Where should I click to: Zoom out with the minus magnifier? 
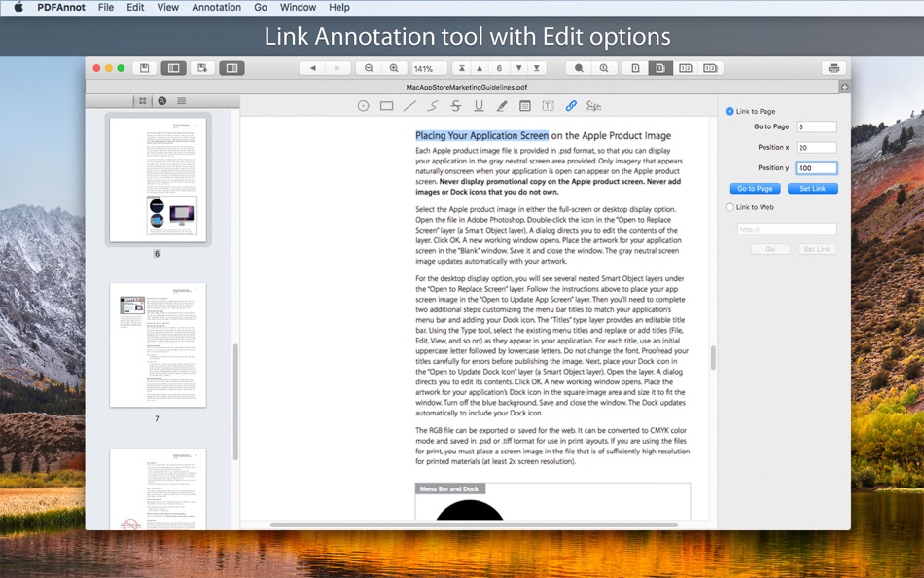click(x=369, y=68)
